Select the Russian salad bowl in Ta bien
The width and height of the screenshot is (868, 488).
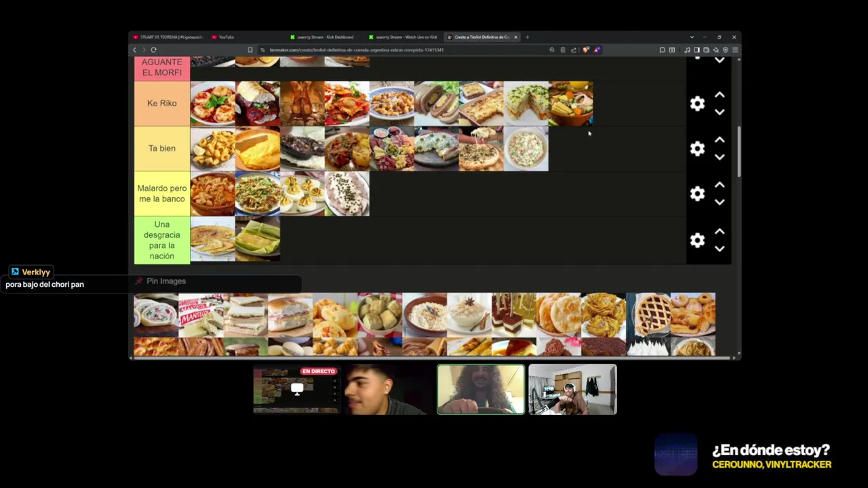point(526,148)
